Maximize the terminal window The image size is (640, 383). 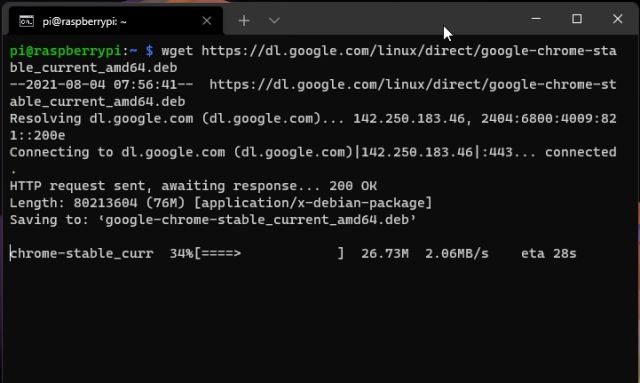(x=577, y=19)
